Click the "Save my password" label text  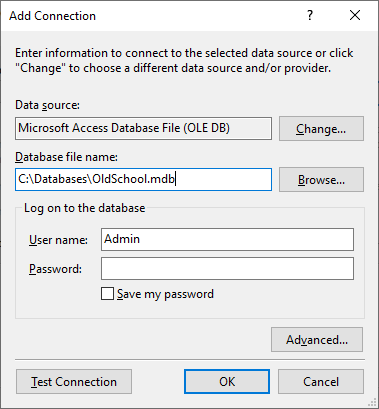(x=165, y=294)
